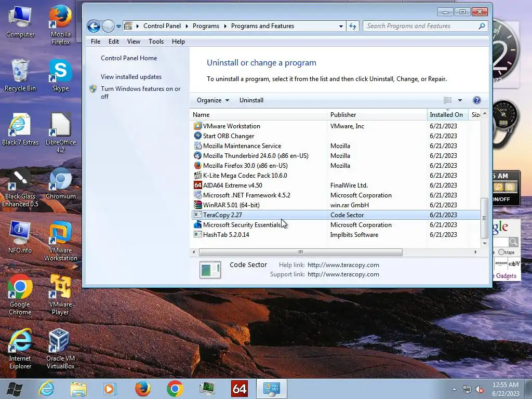The image size is (532, 399).
Task: Launch Chromium from the desktop
Action: click(x=60, y=184)
